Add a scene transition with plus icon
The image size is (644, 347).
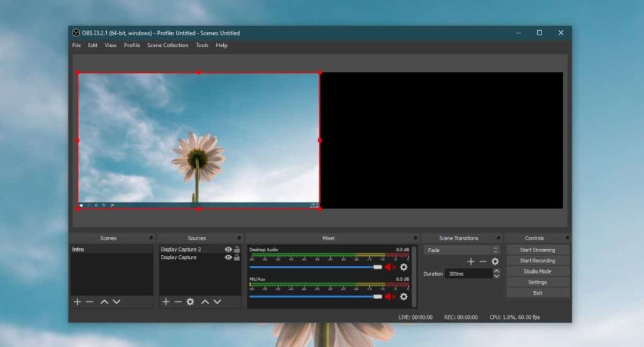[470, 262]
